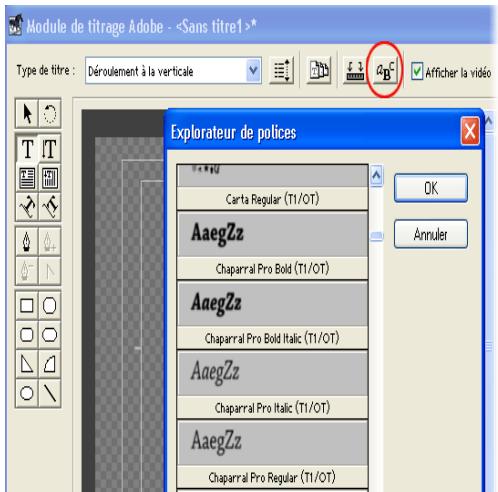Click font list scrollbar up arrow
Viewport: 498px width, 492px height.
coord(376,176)
